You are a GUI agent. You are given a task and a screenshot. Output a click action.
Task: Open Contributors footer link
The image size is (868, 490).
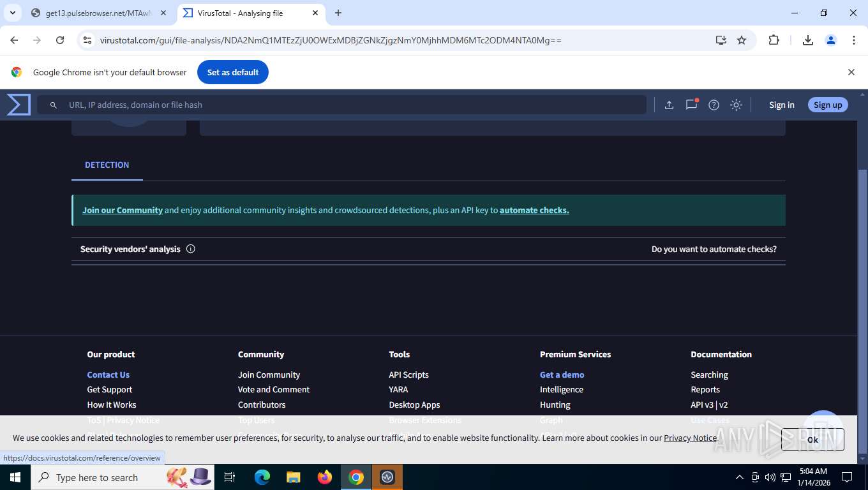pyautogui.click(x=262, y=405)
